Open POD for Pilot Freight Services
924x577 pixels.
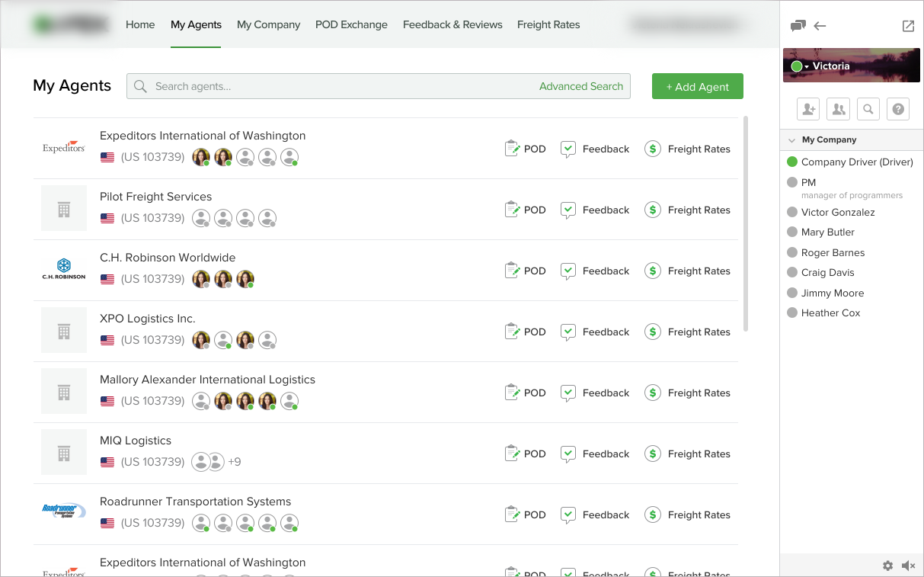pos(526,210)
